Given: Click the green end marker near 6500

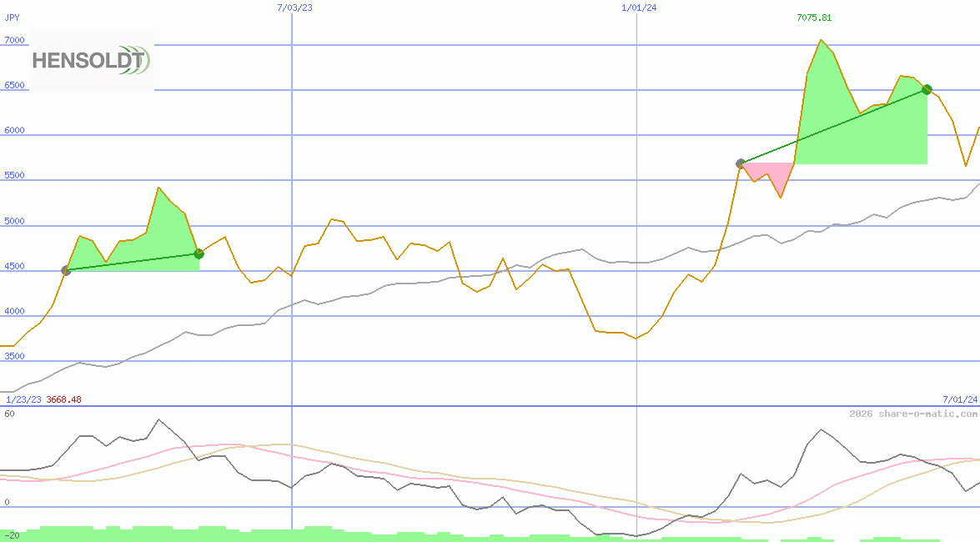Looking at the screenshot, I should click(x=927, y=89).
